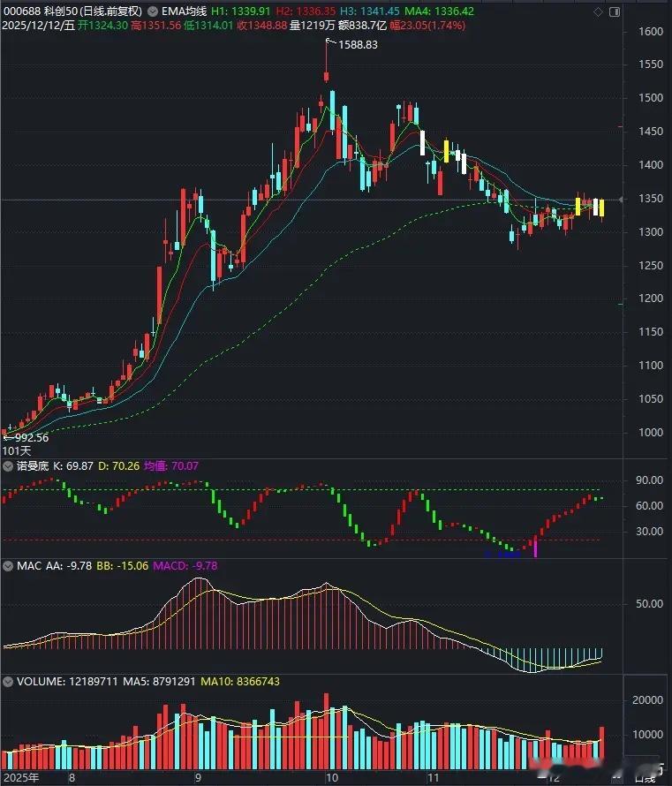Click the 2025年 label on time axis

click(21, 777)
